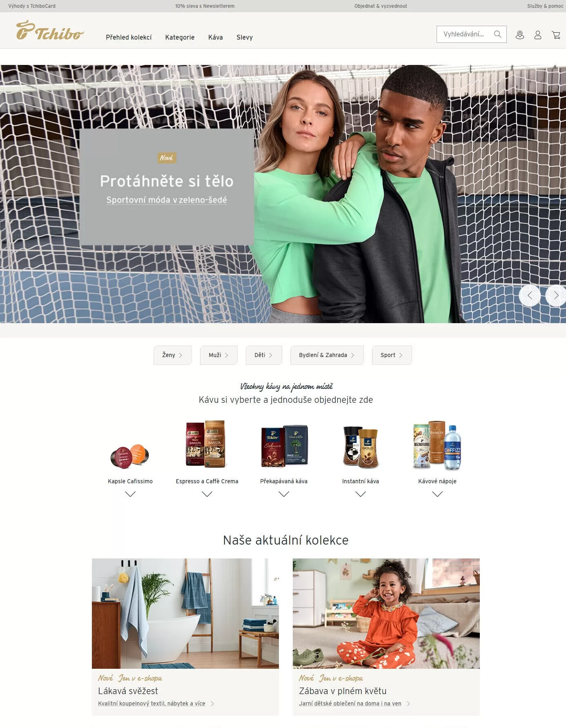Open the store locator icon
Screen dimensions: 566x728
pyautogui.click(x=520, y=35)
